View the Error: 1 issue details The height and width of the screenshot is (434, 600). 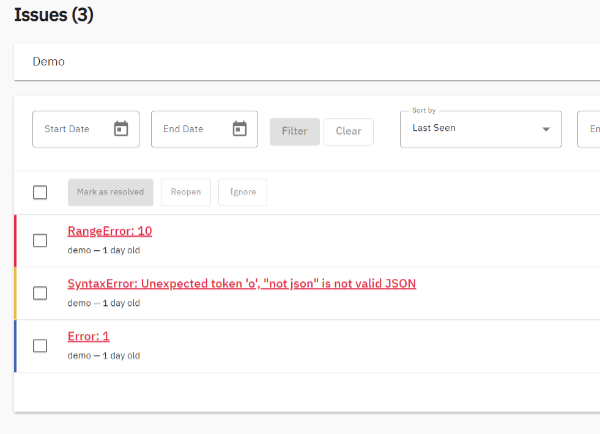click(x=89, y=337)
